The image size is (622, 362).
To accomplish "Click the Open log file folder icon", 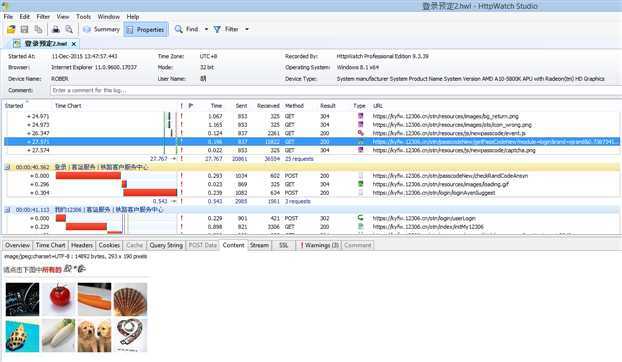I will [x=11, y=29].
